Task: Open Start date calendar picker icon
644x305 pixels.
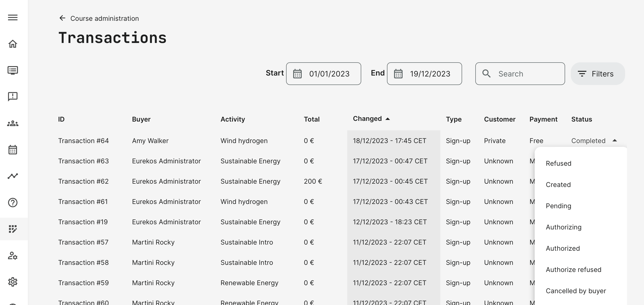Action: pyautogui.click(x=297, y=74)
